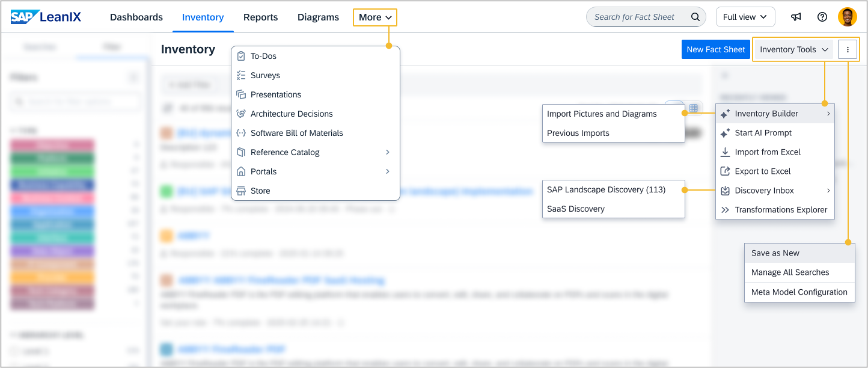Viewport: 868px width, 368px height.
Task: Open the Full view dropdown
Action: tap(745, 17)
